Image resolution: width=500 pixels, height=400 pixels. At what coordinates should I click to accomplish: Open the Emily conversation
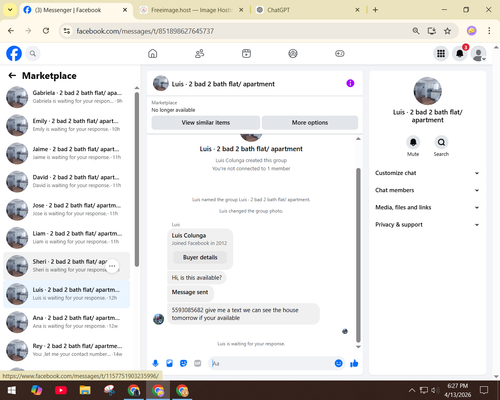[x=67, y=125]
